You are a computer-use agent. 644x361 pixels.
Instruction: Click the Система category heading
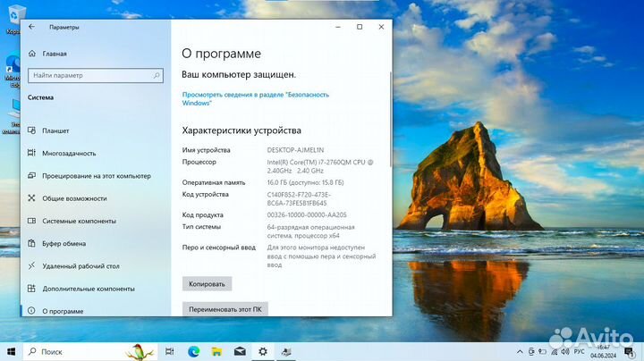40,97
